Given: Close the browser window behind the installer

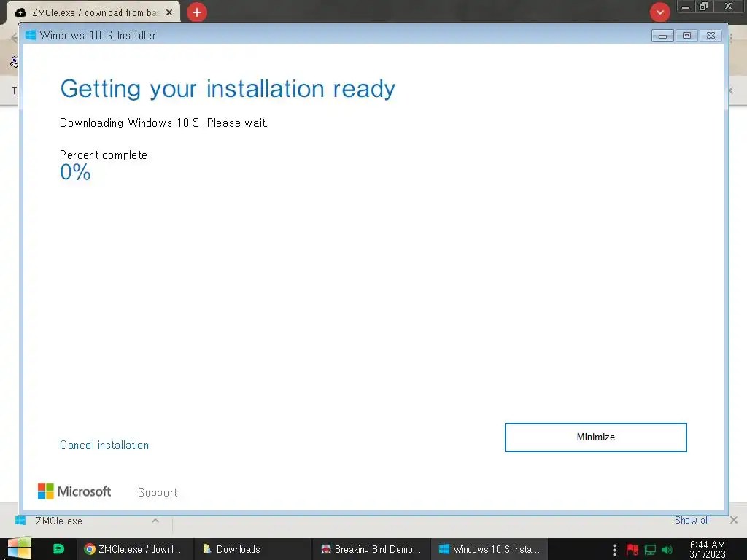Looking at the screenshot, I should pos(729,7).
